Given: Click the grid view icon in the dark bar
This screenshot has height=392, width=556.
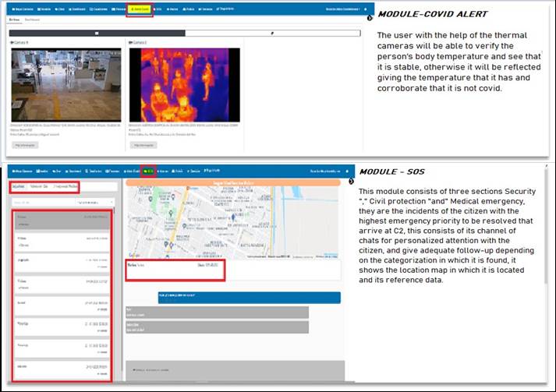Looking at the screenshot, I should tap(96, 34).
